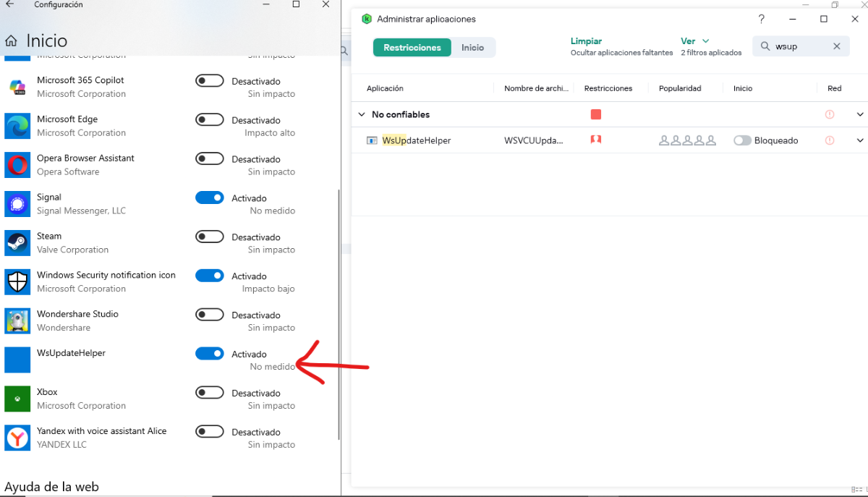The image size is (868, 497).
Task: Click the Yandex app icon
Action: [17, 438]
